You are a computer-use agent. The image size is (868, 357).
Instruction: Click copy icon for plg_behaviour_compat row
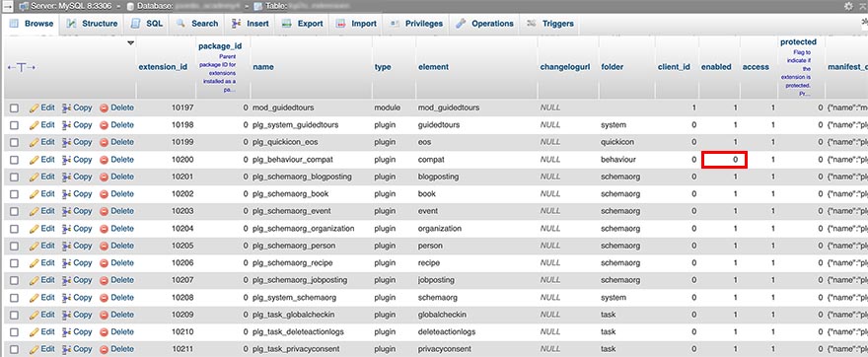pos(66,160)
